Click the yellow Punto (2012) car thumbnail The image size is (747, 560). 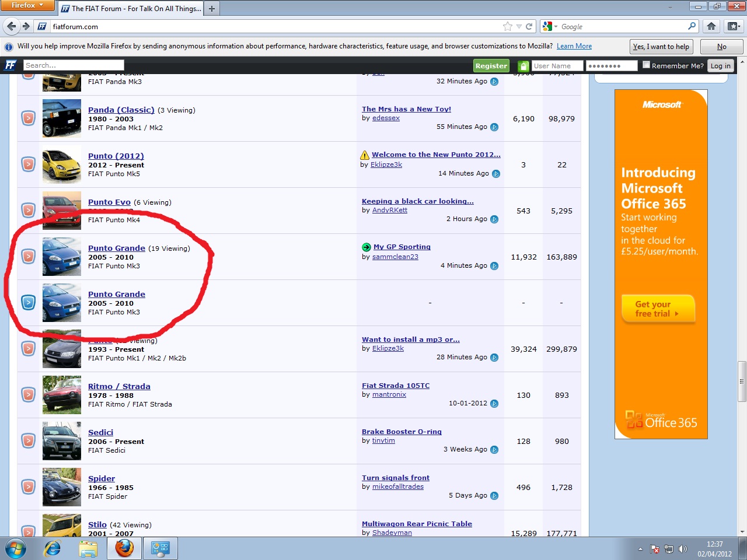coord(62,164)
